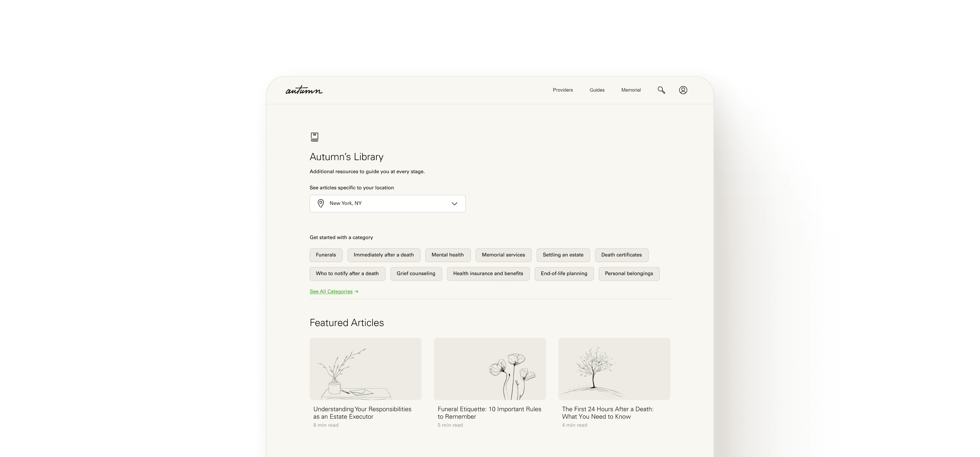Select the Mental health category
This screenshot has height=457, width=980.
tap(448, 255)
